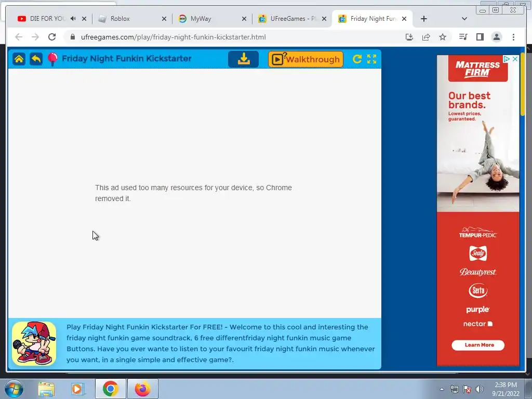Click the Boyfriend character game thumbnail
The width and height of the screenshot is (532, 399).
point(34,343)
